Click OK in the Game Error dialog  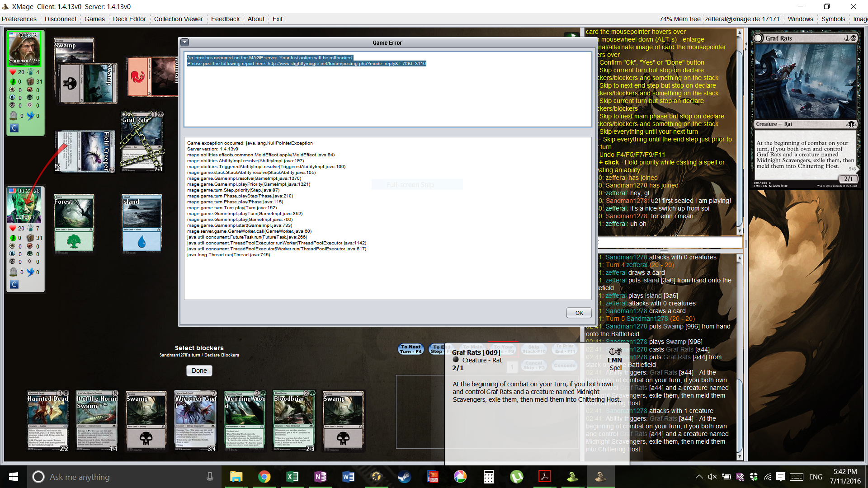pyautogui.click(x=579, y=313)
